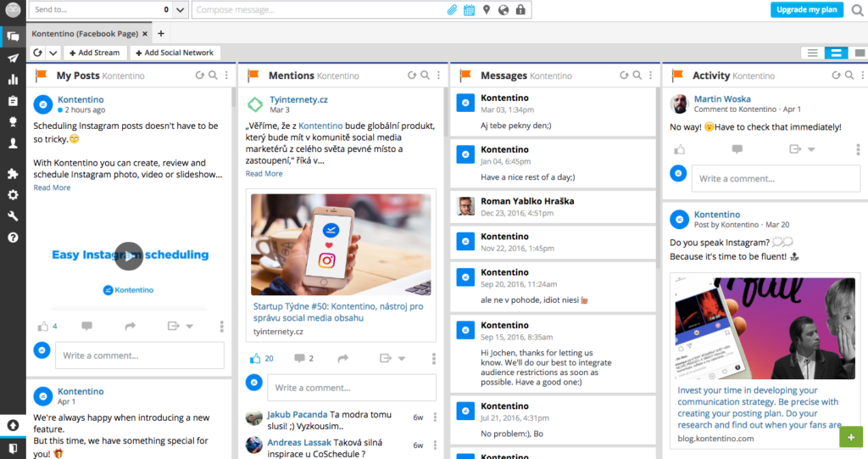Open scheduling calendar icon in composer
Viewport: 868px width, 459px height.
pos(469,9)
